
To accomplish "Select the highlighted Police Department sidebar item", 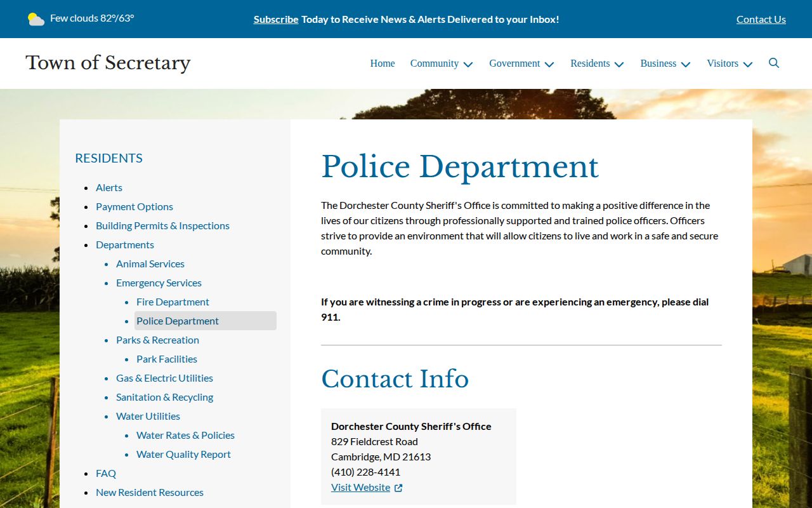I will point(206,321).
